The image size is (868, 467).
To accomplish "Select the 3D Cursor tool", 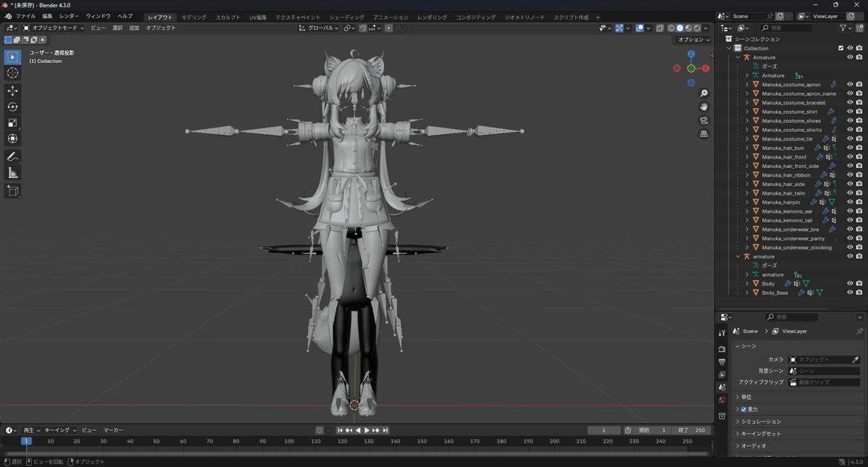I will point(12,73).
